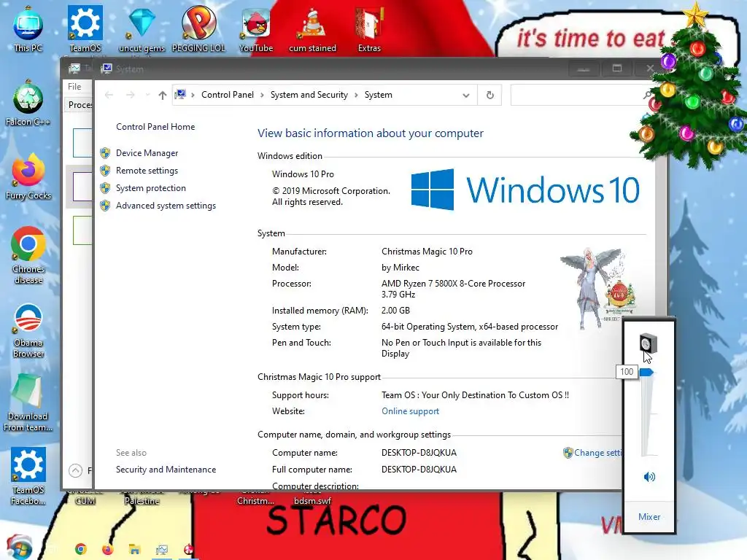The image size is (747, 560).
Task: Click the red peppermint taskbar icon
Action: [x=189, y=549]
